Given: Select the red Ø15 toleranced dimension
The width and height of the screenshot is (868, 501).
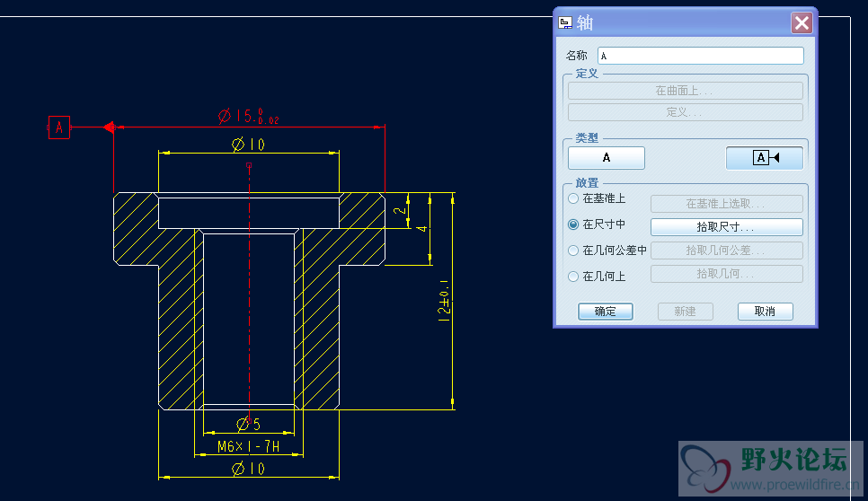Looking at the screenshot, I should [x=249, y=116].
